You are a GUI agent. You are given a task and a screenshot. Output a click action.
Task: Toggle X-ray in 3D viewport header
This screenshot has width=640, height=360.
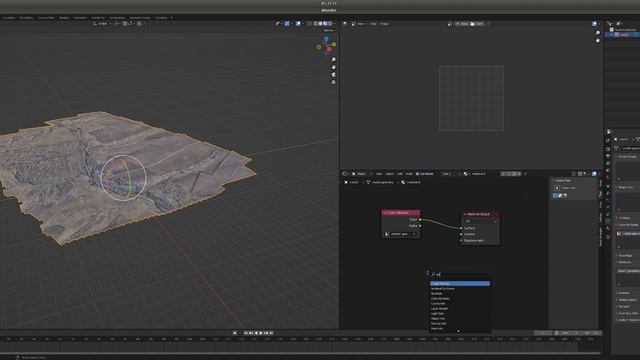tap(309, 24)
